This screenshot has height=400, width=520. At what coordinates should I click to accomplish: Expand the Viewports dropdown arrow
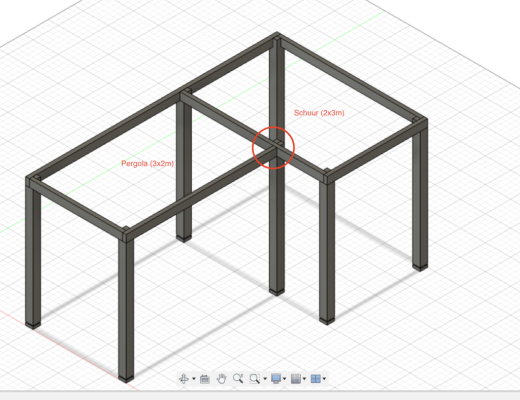(324, 379)
